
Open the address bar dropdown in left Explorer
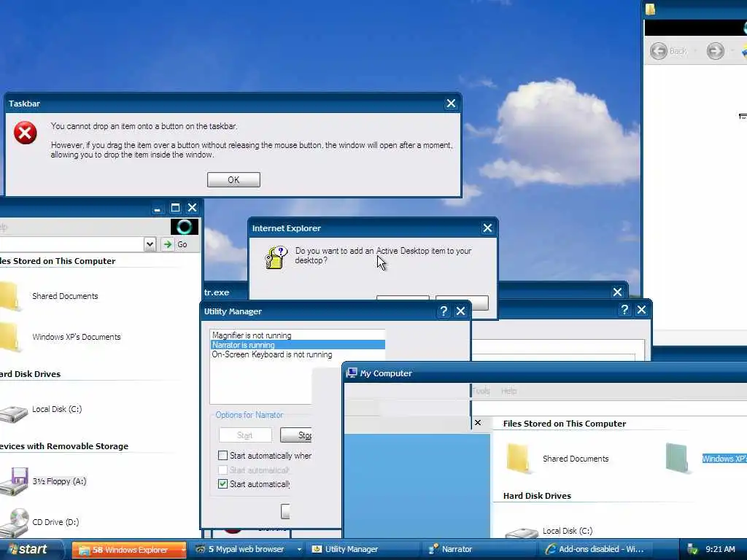pos(150,244)
